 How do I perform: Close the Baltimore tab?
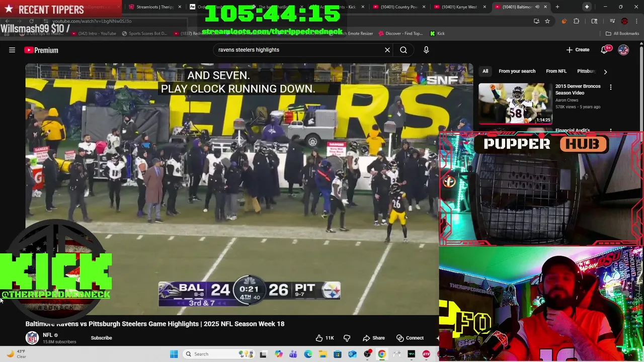pos(546,7)
